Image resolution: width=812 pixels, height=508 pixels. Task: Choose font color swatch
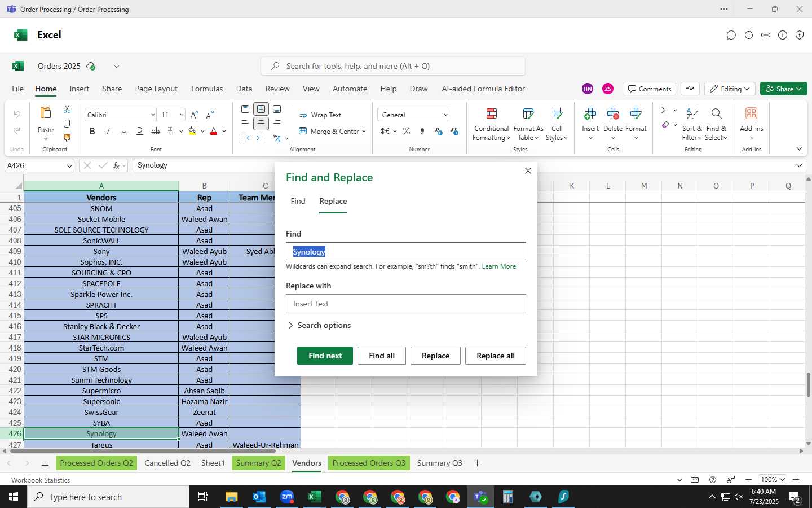coord(214,131)
